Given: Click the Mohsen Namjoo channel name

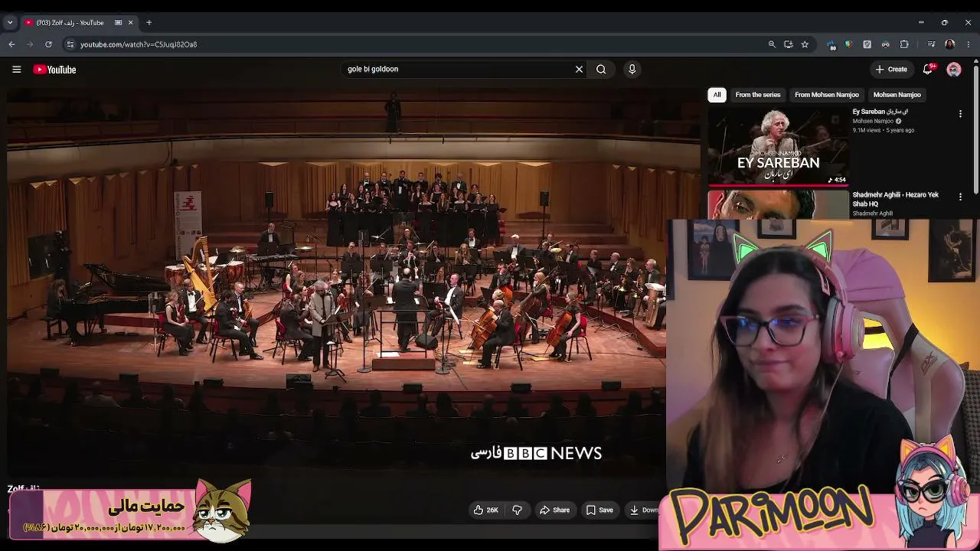Looking at the screenshot, I should pyautogui.click(x=873, y=121).
